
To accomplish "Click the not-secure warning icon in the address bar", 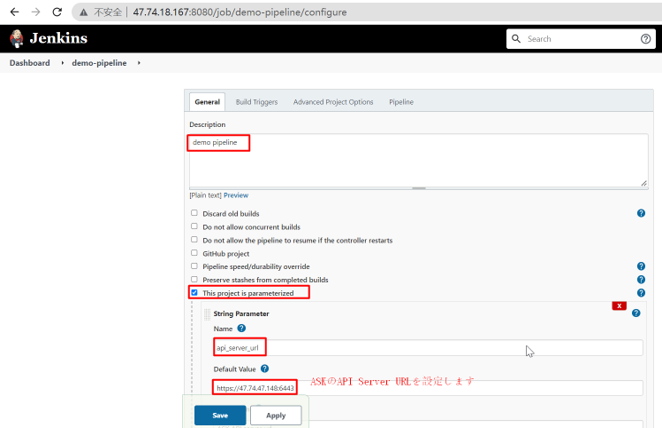I will point(84,12).
